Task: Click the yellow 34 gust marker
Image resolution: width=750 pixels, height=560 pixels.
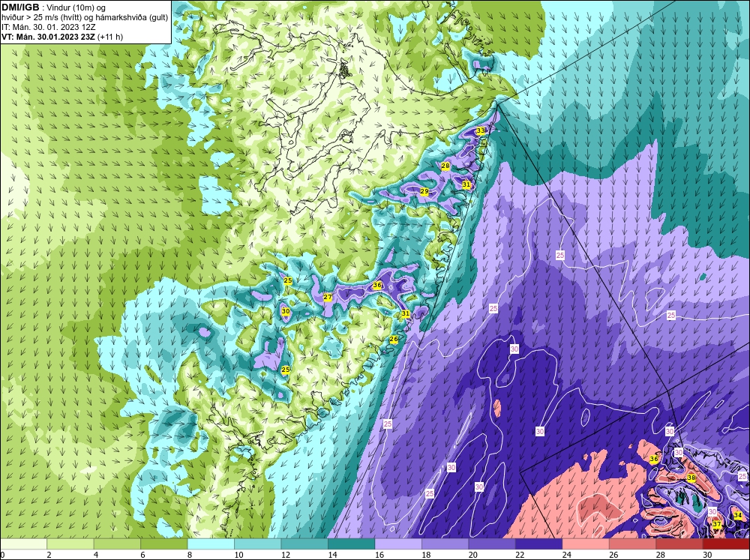Action: coord(737,515)
